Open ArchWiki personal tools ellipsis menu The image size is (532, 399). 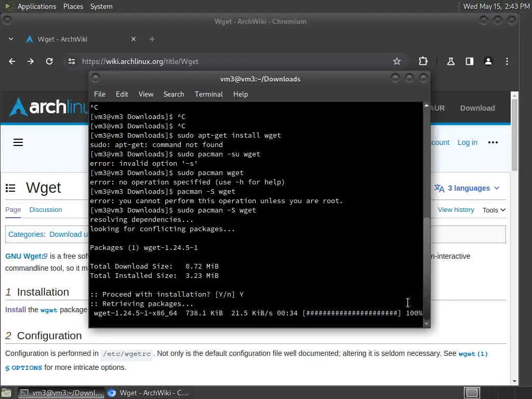pos(493,142)
